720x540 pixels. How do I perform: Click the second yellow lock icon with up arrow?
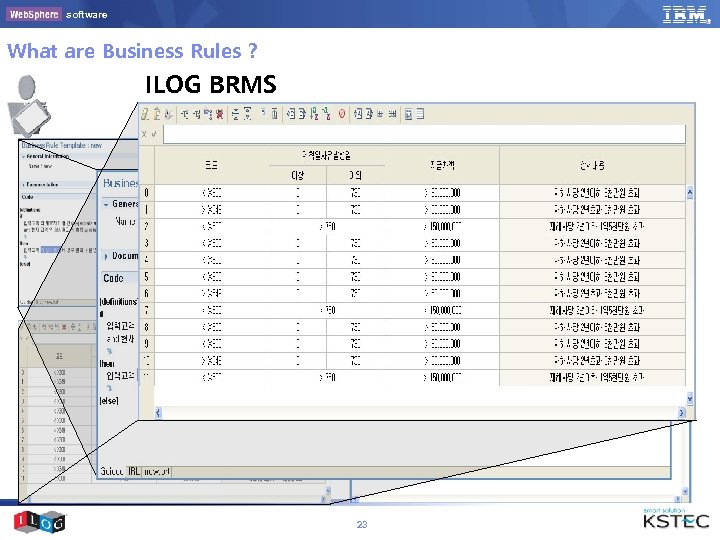click(157, 114)
